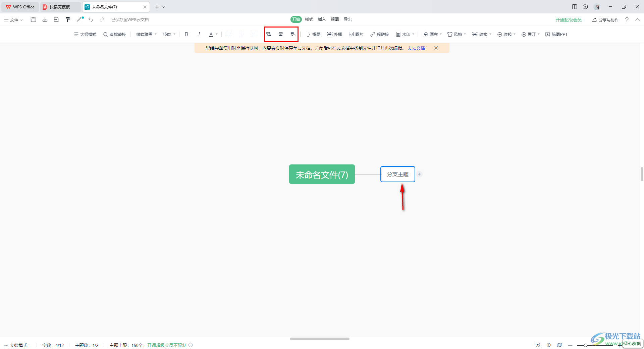644x349 pixels.
Task: Open the 画布 canvas dropdown
Action: pos(433,34)
